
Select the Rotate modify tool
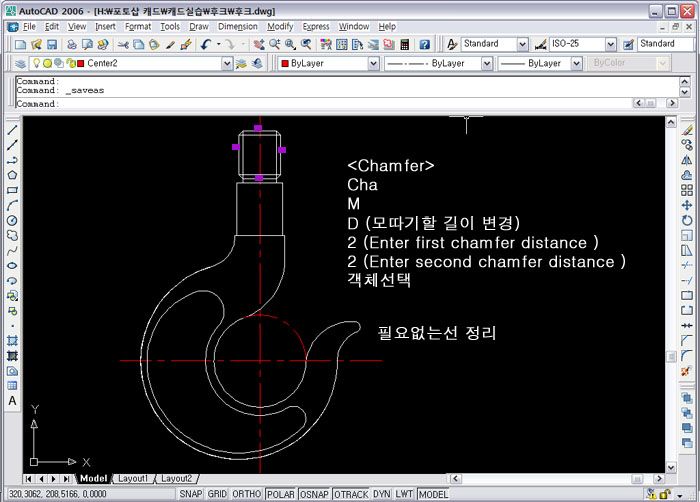point(687,220)
